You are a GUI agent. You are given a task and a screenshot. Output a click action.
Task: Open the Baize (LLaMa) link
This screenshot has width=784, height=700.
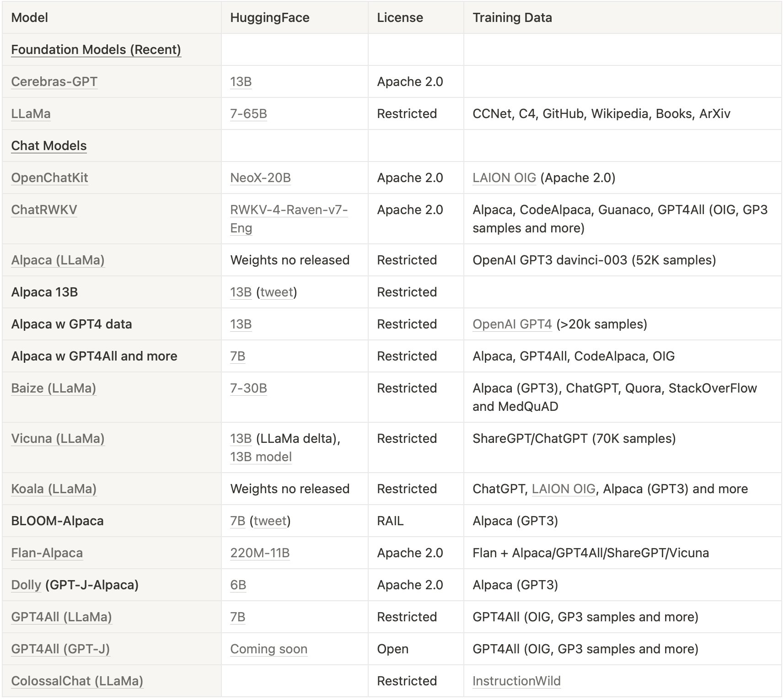tap(54, 388)
